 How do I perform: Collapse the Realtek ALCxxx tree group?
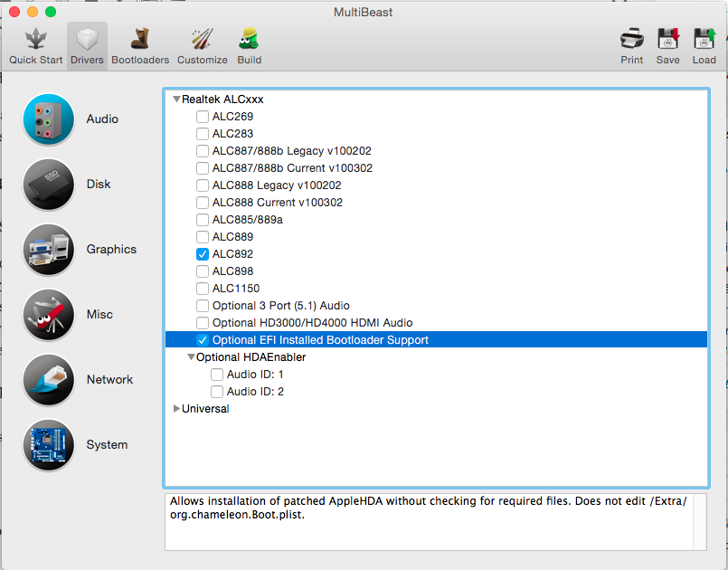pyautogui.click(x=176, y=99)
